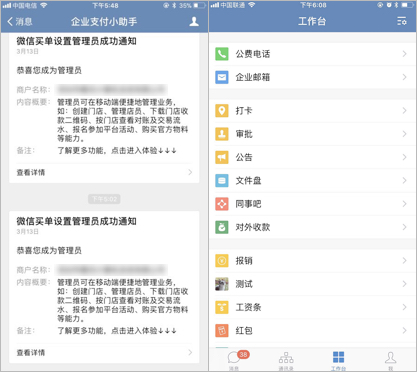The image size is (417, 372).
Task: Switch to the 通讯录 contacts tab
Action: point(286,361)
